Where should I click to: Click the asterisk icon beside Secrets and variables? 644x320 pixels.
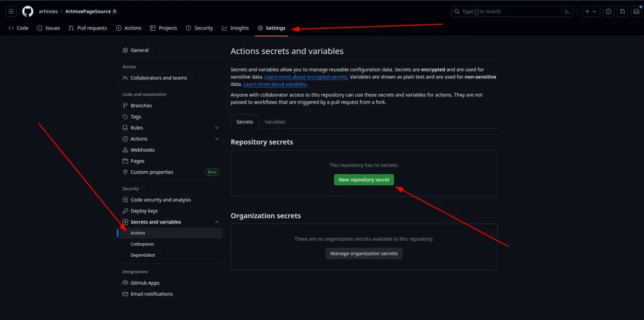click(x=125, y=222)
